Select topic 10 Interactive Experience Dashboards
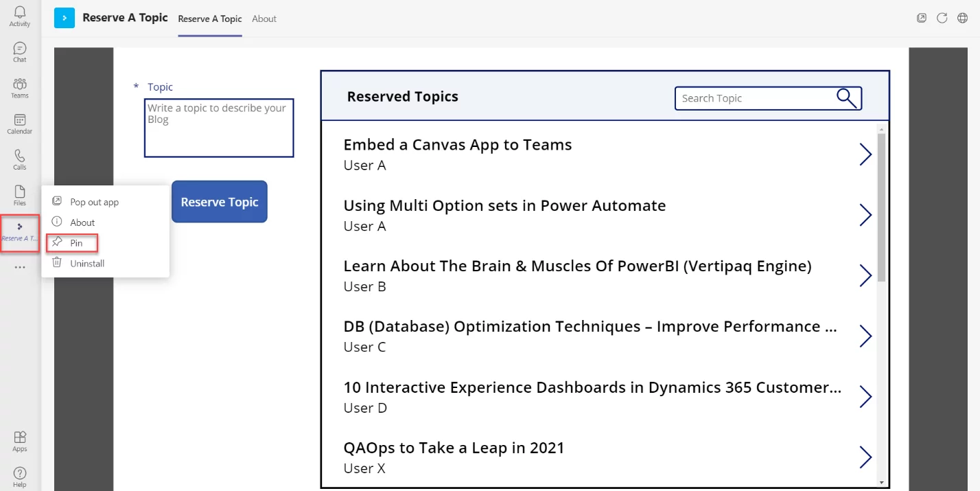This screenshot has height=491, width=980. (x=592, y=387)
